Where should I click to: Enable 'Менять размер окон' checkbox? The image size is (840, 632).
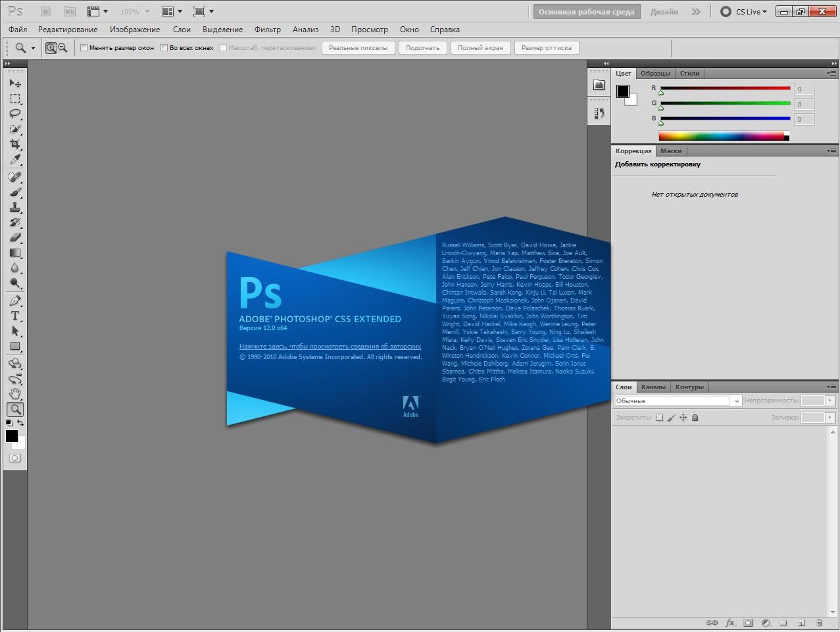[84, 48]
